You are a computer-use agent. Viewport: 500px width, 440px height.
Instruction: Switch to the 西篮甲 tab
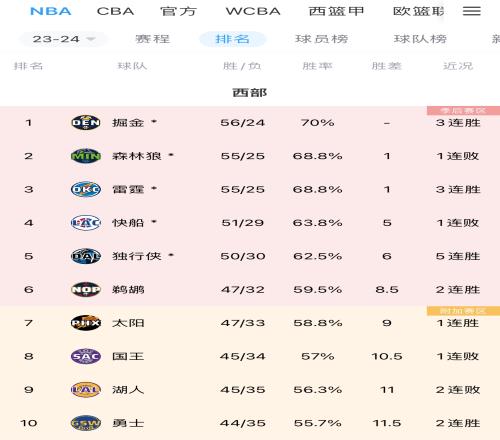pyautogui.click(x=336, y=11)
